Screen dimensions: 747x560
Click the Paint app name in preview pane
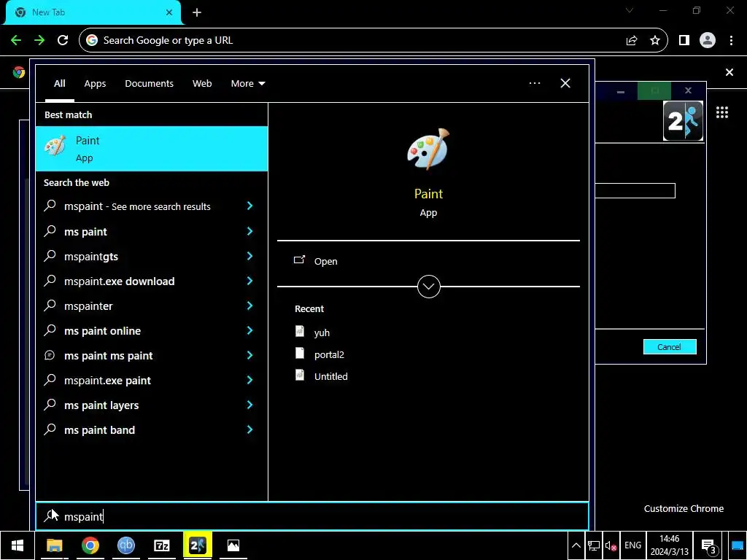(x=428, y=194)
